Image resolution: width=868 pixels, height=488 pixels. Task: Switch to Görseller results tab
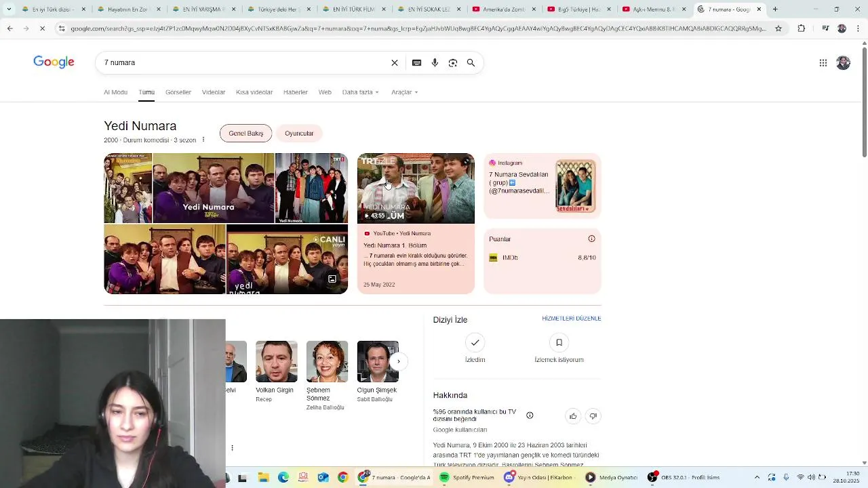[x=178, y=92]
